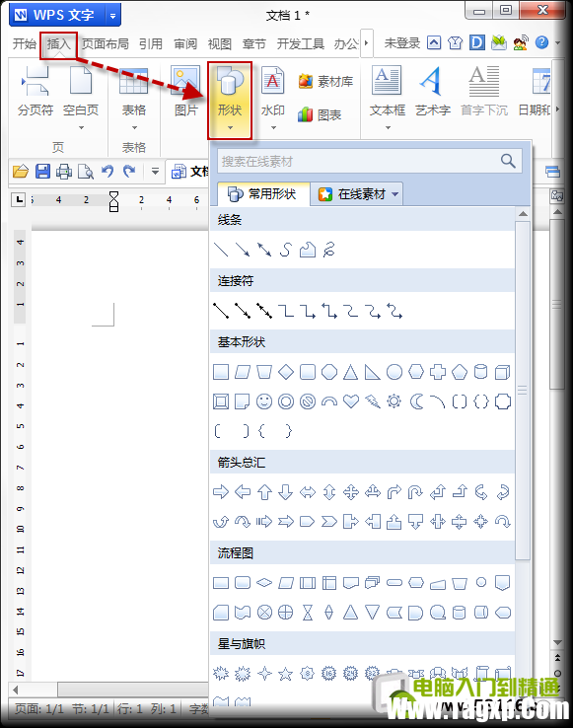Open the help question mark icon
Image resolution: width=573 pixels, height=728 pixels.
click(541, 42)
